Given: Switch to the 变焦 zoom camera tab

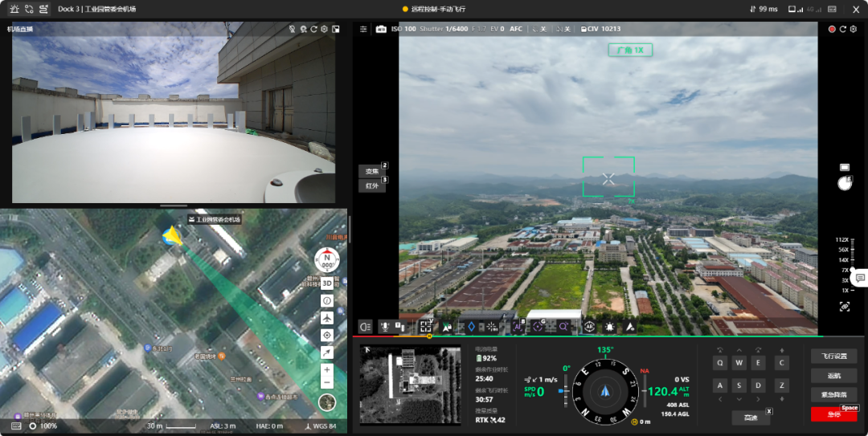Looking at the screenshot, I should pyautogui.click(x=372, y=171).
